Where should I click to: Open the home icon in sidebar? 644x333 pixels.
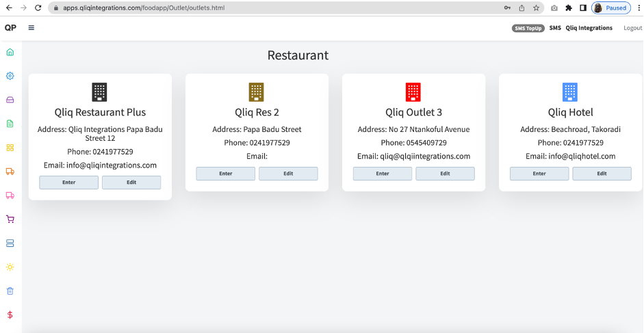pos(10,52)
